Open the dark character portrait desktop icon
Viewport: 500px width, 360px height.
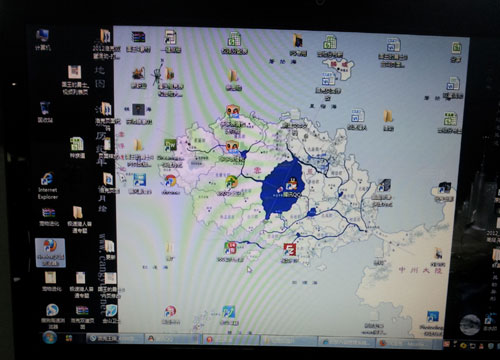coord(139,113)
